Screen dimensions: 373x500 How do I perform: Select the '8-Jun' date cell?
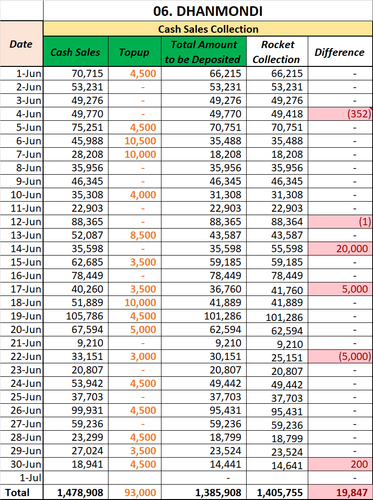21,168
